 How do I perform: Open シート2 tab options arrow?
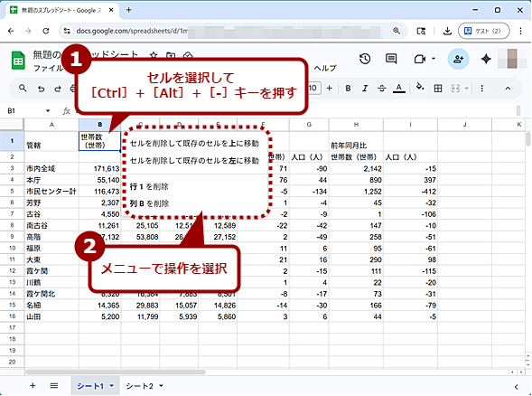pos(161,386)
